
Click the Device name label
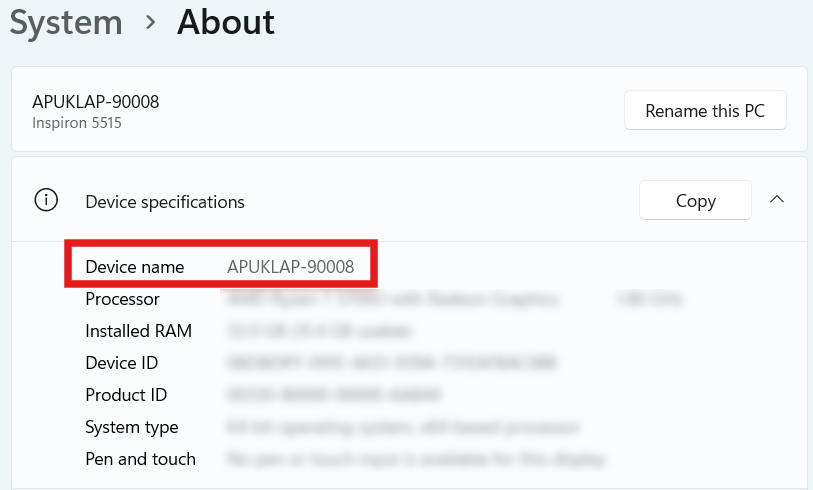click(135, 267)
